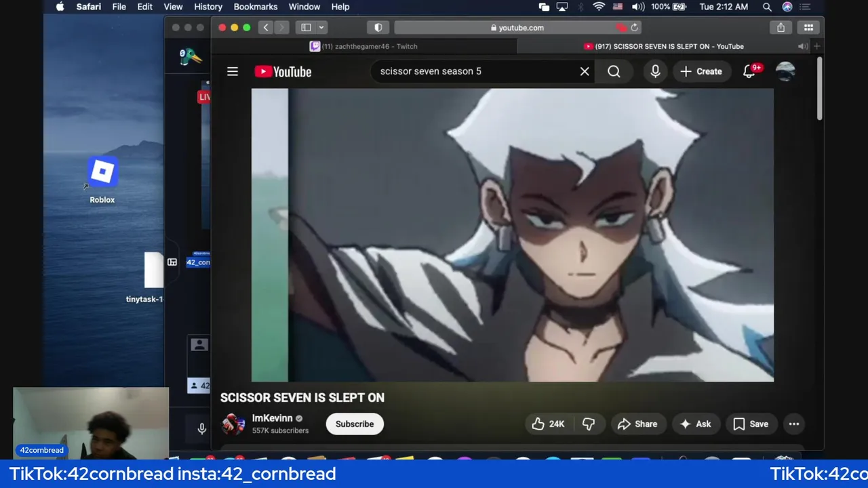The height and width of the screenshot is (488, 868).
Task: Open the YouTube hamburger guide menu
Action: [233, 71]
